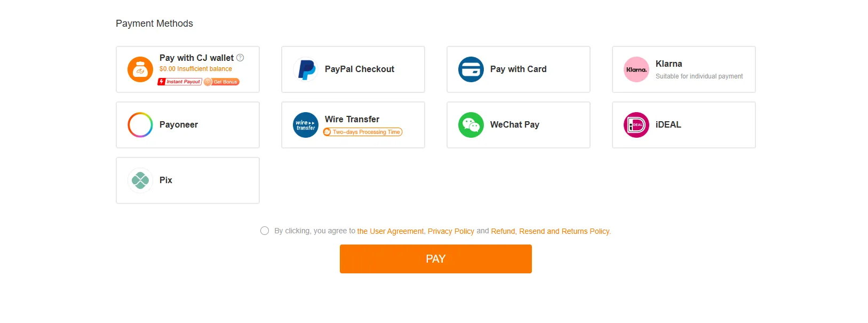The height and width of the screenshot is (323, 868).
Task: Click the pink Klarna logo icon
Action: (636, 69)
